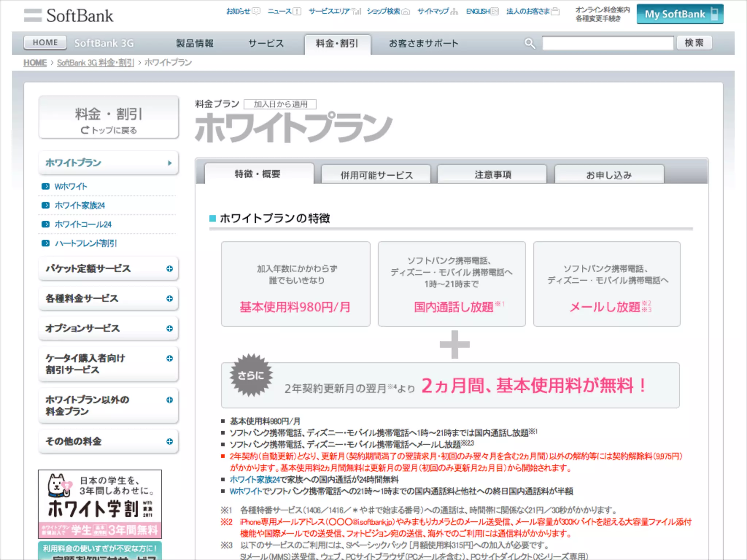The width and height of the screenshot is (747, 560).
Task: Open the ホワイト学割 banner image
Action: click(100, 504)
